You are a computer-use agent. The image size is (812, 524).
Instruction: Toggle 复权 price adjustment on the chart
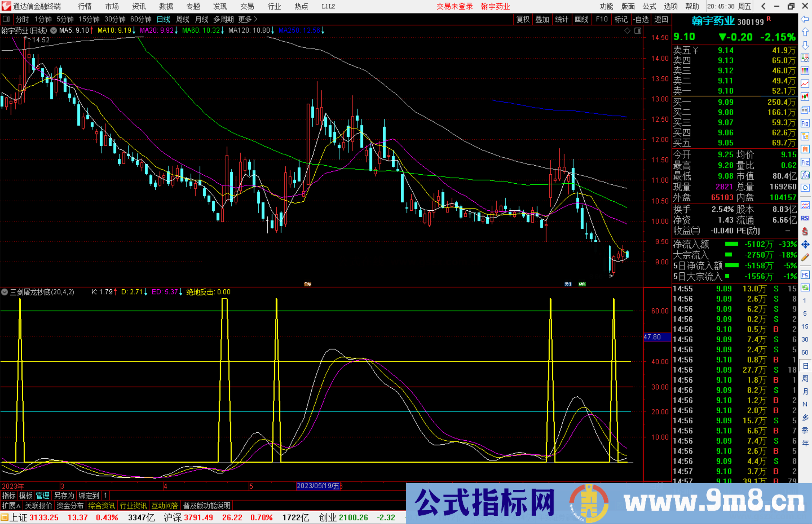(523, 19)
